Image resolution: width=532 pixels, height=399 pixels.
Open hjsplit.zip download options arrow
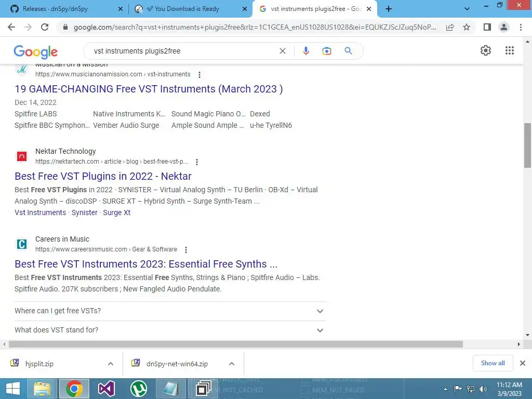pyautogui.click(x=111, y=364)
